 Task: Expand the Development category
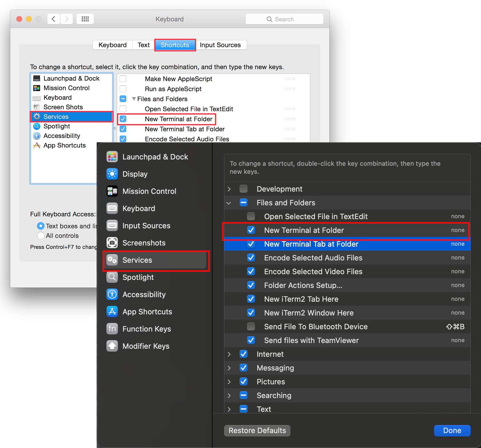(229, 189)
